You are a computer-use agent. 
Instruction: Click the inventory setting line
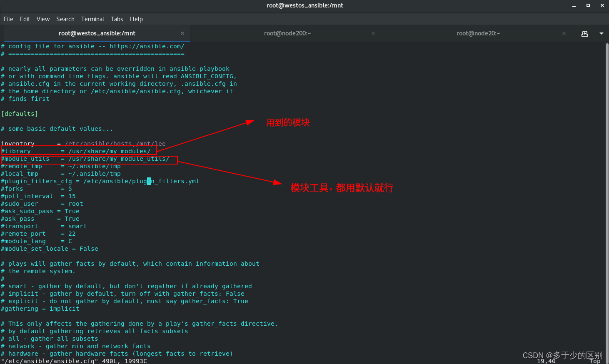tap(83, 144)
